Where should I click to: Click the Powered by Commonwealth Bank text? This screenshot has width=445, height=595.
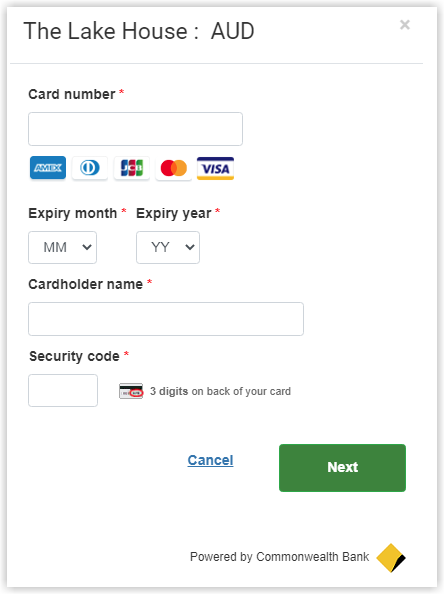280,557
